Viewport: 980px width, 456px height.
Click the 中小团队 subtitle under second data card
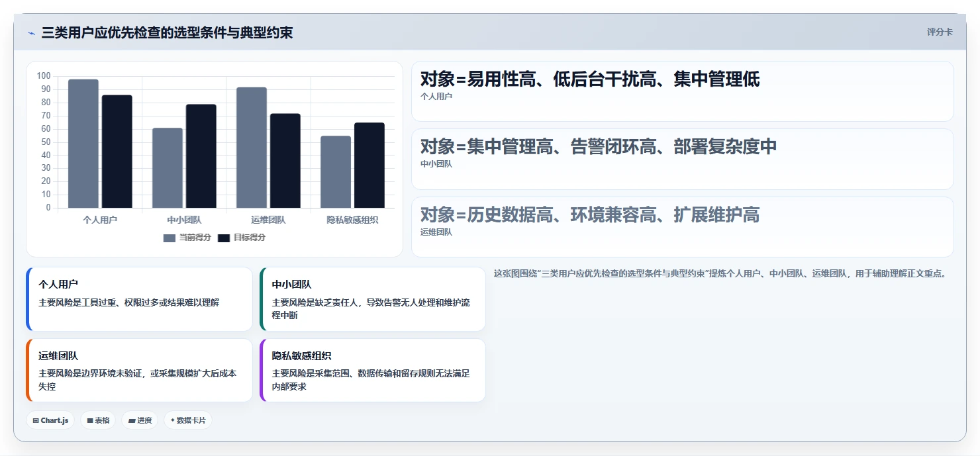pos(436,164)
